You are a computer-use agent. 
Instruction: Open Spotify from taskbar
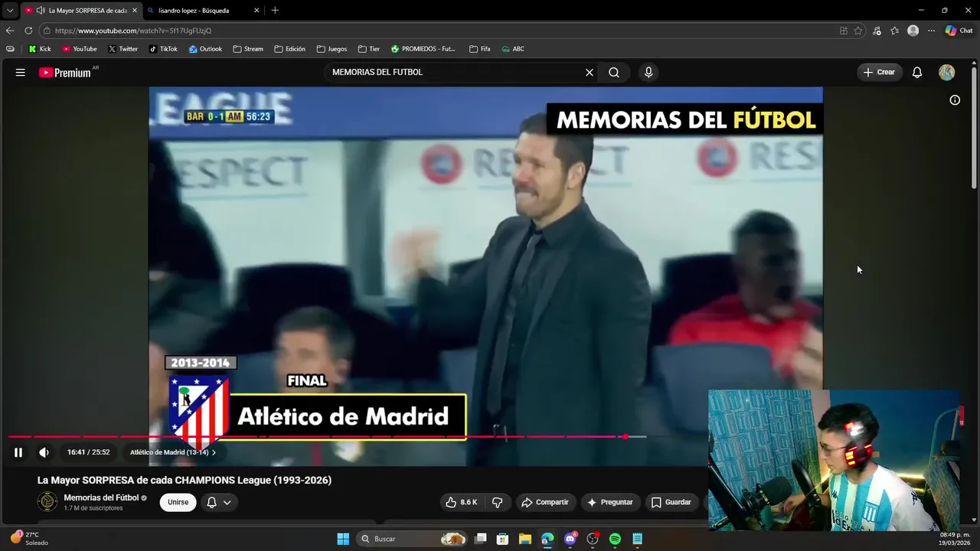pos(615,539)
